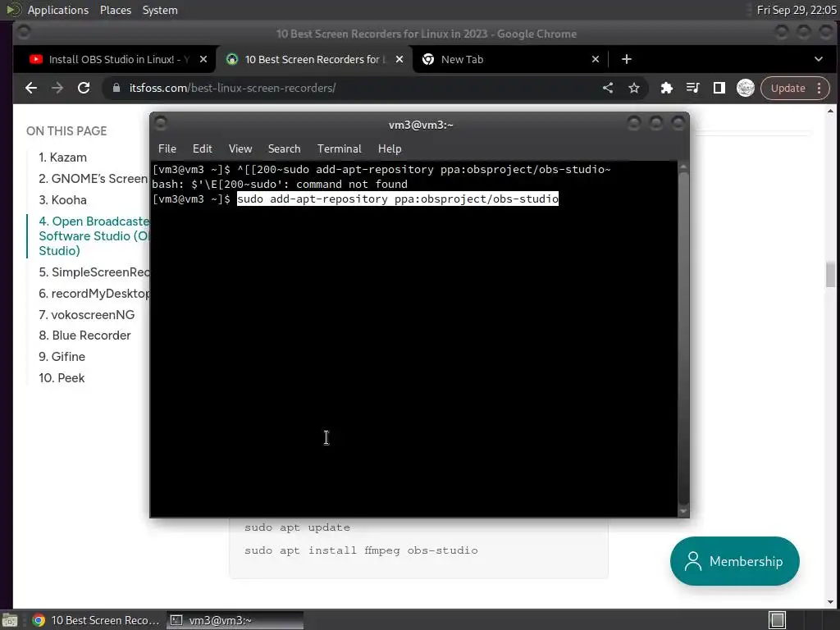This screenshot has height=630, width=840.
Task: Click 'command not found' error line
Action: tap(280, 185)
